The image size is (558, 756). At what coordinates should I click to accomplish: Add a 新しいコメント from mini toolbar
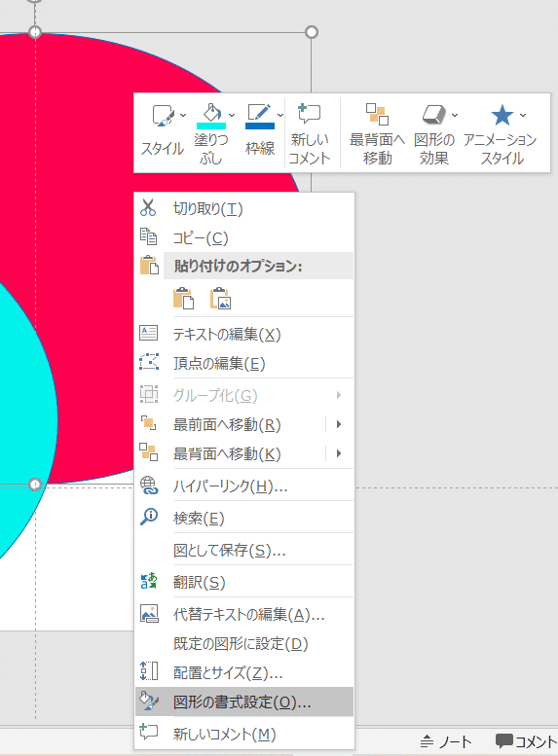click(x=310, y=134)
